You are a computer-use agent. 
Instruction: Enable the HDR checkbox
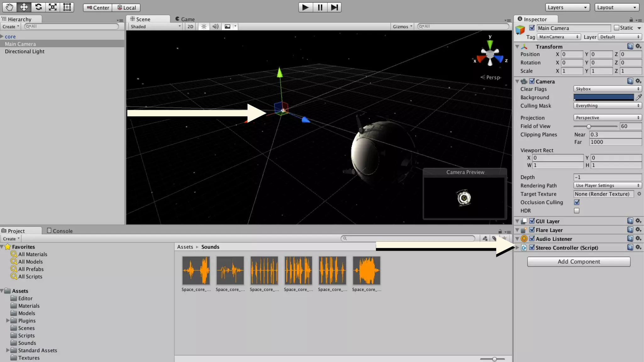577,211
